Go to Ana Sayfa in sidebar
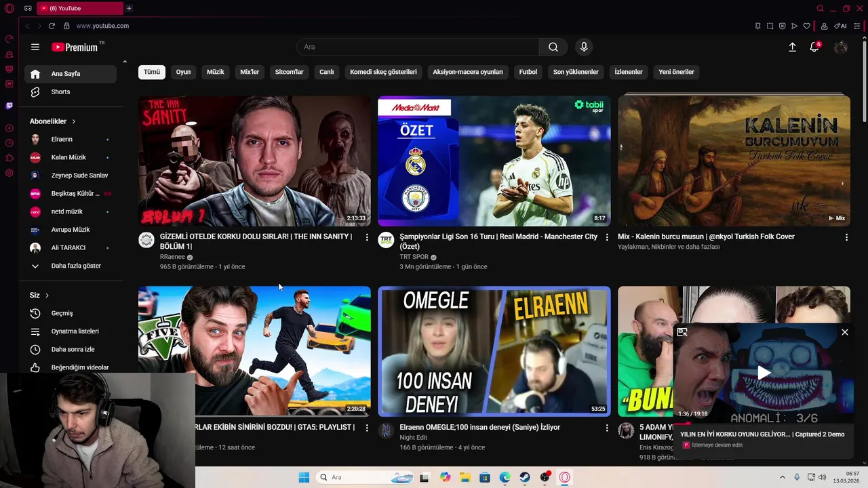Screen dimensions: 868x488 71,74
